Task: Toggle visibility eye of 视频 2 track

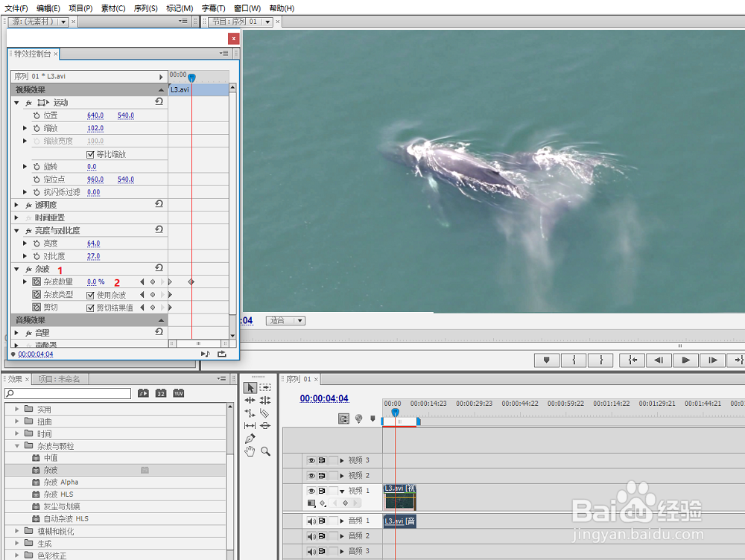Action: (311, 475)
